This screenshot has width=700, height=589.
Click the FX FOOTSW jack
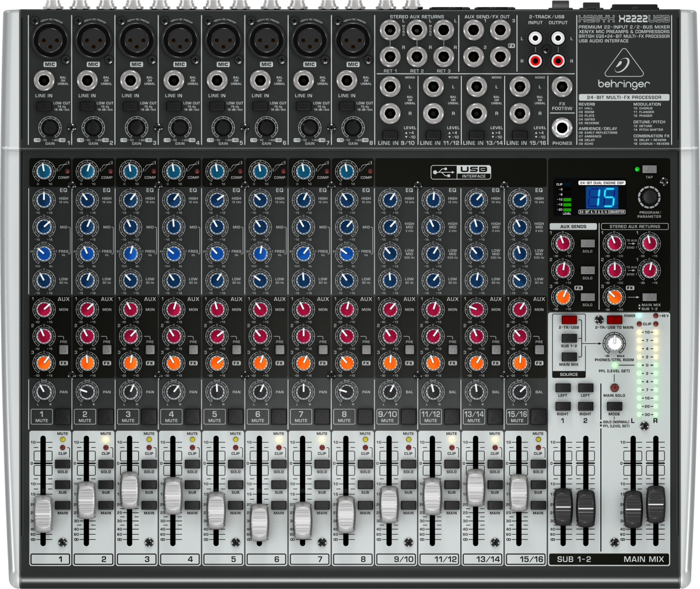562,88
